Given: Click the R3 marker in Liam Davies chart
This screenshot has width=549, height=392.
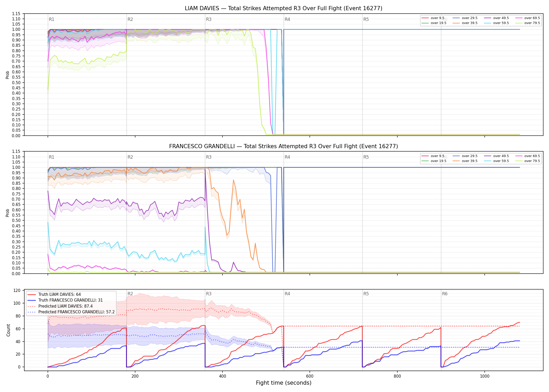Looking at the screenshot, I should [209, 19].
